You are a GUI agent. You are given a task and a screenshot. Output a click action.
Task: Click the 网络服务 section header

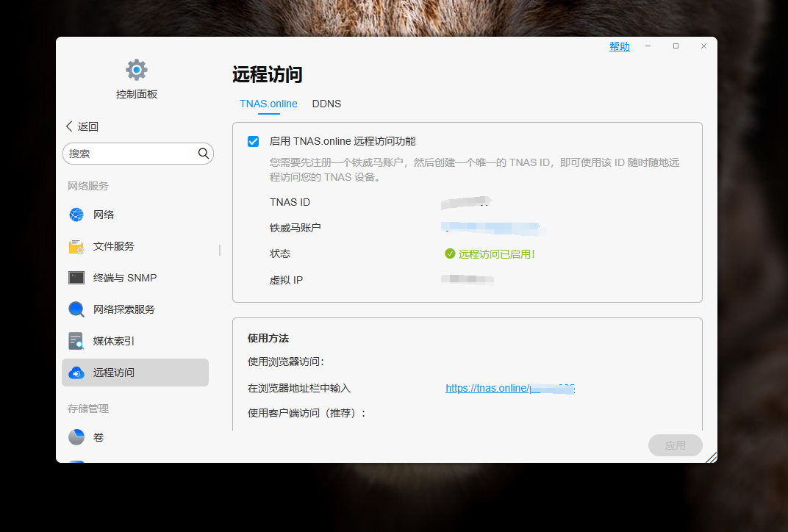88,186
